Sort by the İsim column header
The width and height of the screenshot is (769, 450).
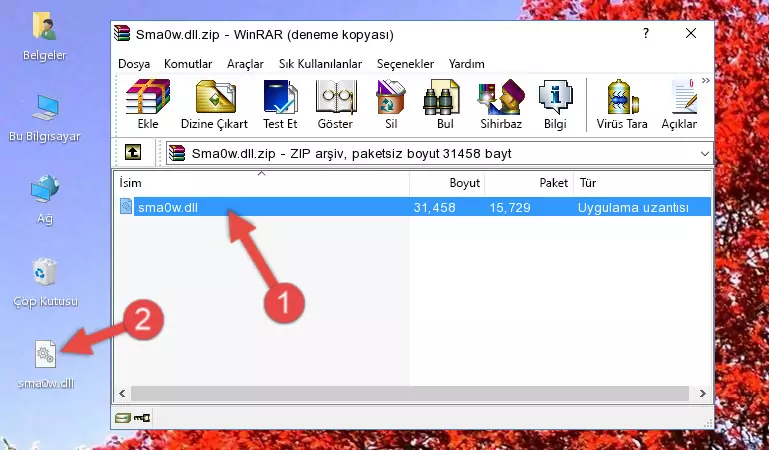pos(262,183)
